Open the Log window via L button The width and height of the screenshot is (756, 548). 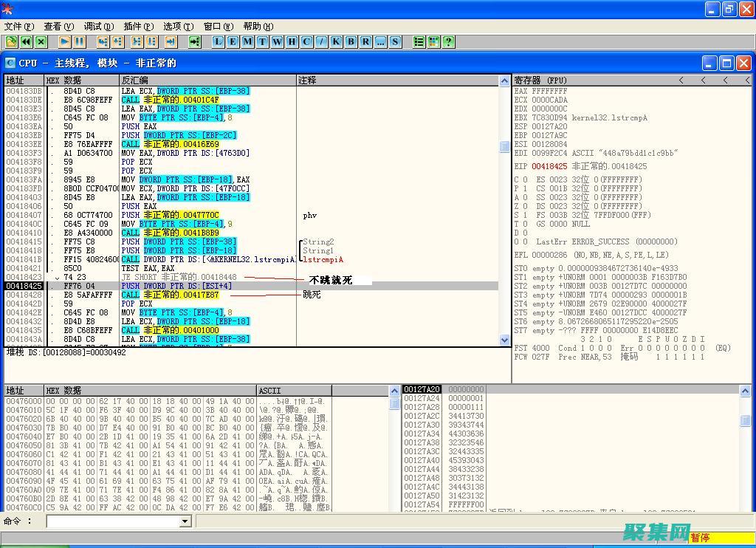218,42
